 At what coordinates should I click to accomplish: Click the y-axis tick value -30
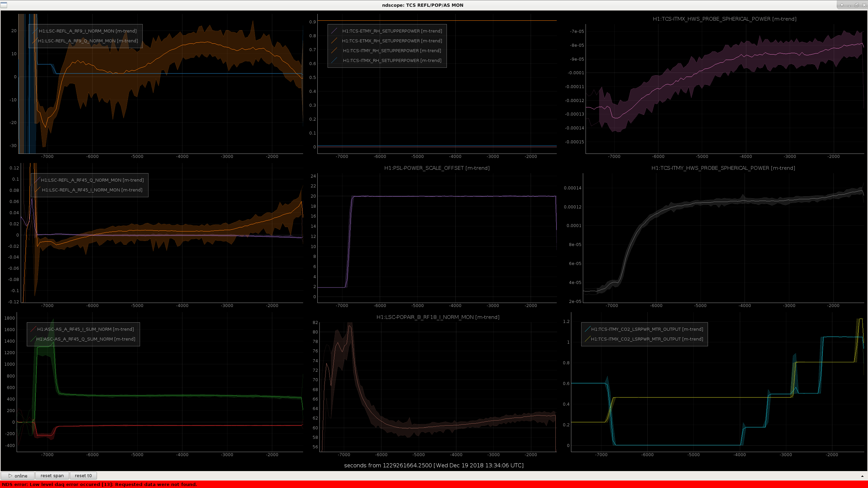pyautogui.click(x=13, y=146)
